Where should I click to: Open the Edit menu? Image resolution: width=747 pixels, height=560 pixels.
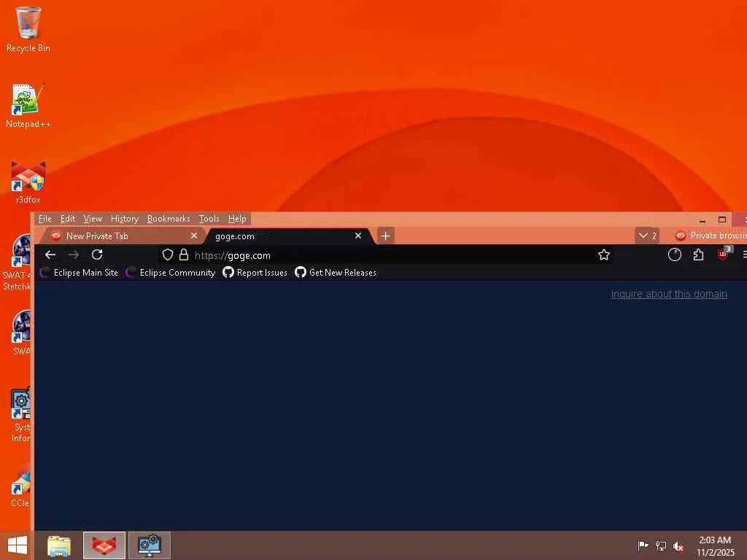[x=68, y=219]
